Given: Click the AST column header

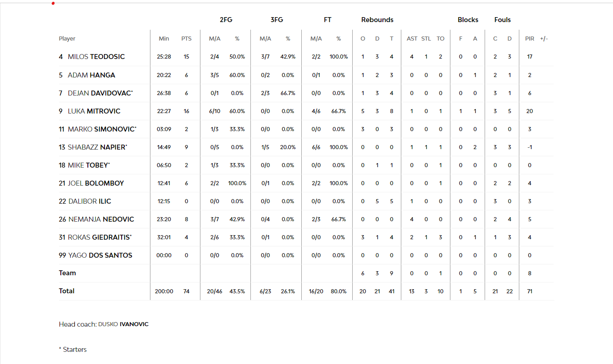Looking at the screenshot, I should pyautogui.click(x=412, y=39).
